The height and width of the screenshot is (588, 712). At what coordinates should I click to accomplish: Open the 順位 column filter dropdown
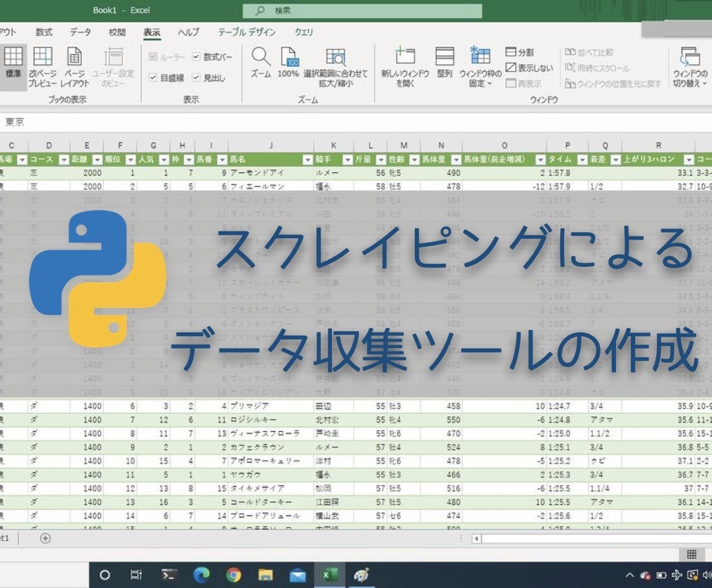131,159
